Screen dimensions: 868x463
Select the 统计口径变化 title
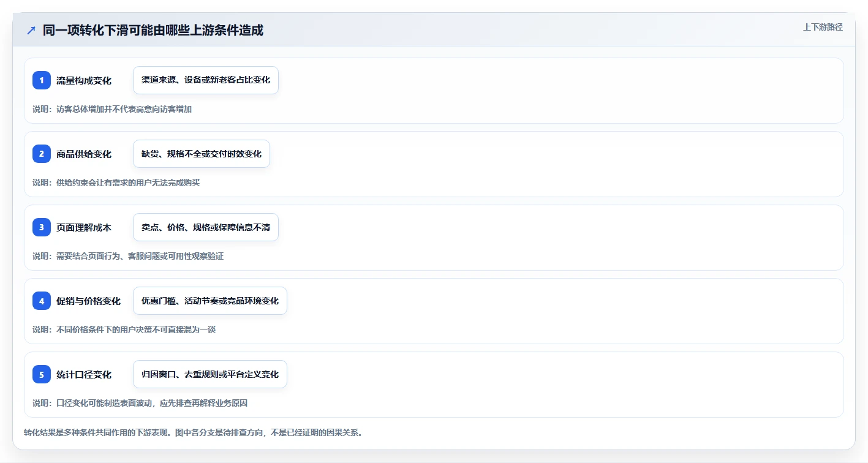pyautogui.click(x=84, y=374)
